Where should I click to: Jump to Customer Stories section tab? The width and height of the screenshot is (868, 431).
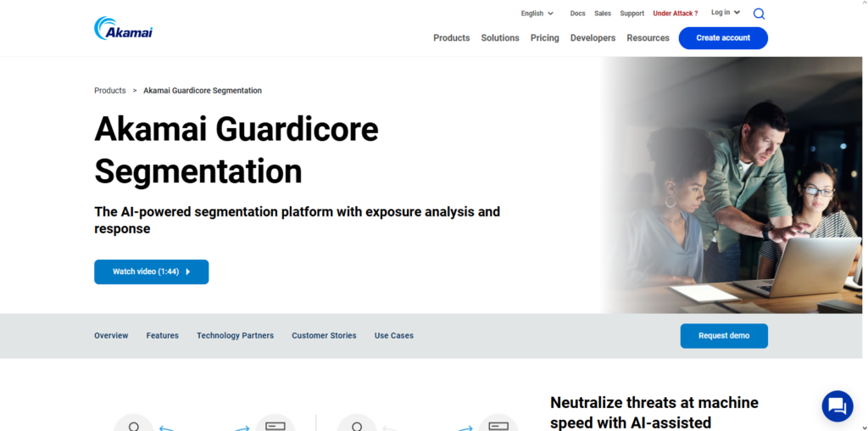coord(324,336)
